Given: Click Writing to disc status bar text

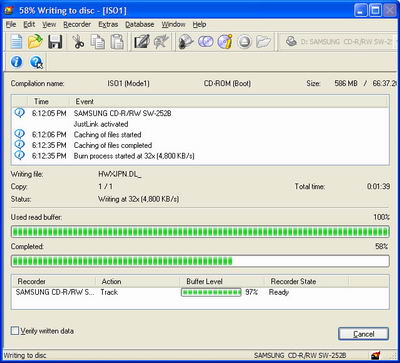Looking at the screenshot, I should point(25,355).
